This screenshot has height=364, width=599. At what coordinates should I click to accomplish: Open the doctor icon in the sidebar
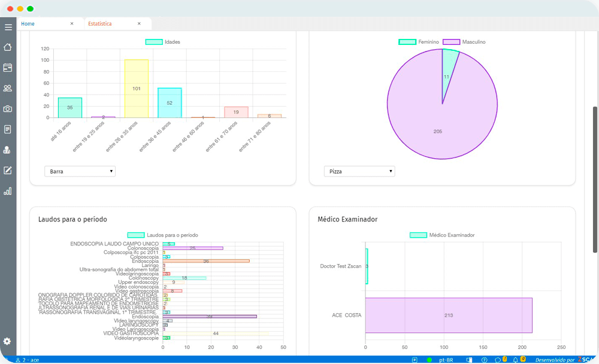click(7, 150)
